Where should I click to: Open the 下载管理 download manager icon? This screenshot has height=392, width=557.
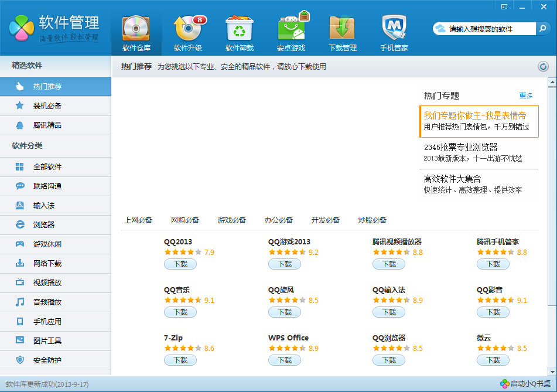tap(343, 33)
